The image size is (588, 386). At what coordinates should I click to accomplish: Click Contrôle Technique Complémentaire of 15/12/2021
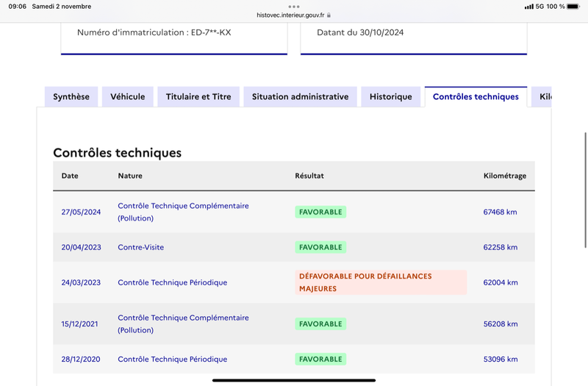[x=183, y=324]
